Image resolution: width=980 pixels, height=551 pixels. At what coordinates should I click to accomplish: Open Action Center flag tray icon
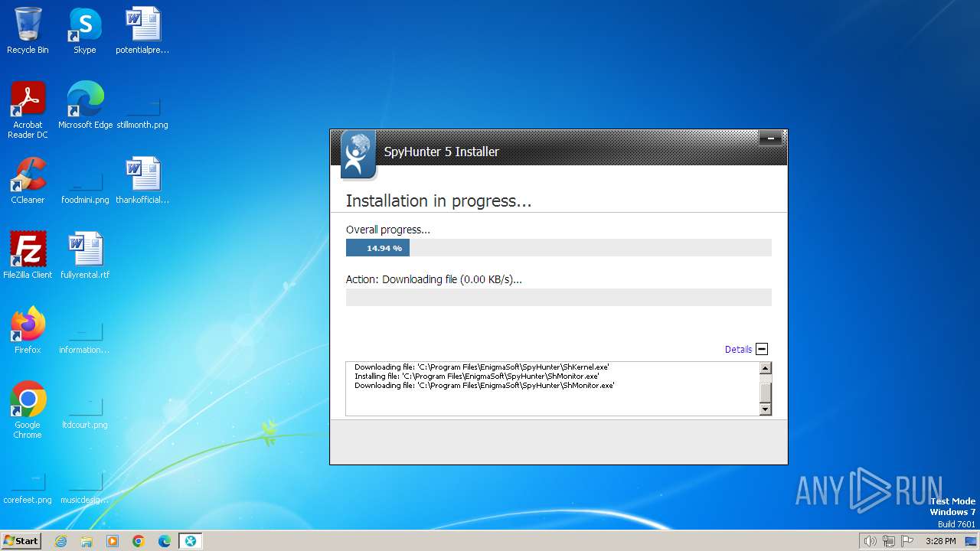coord(907,541)
